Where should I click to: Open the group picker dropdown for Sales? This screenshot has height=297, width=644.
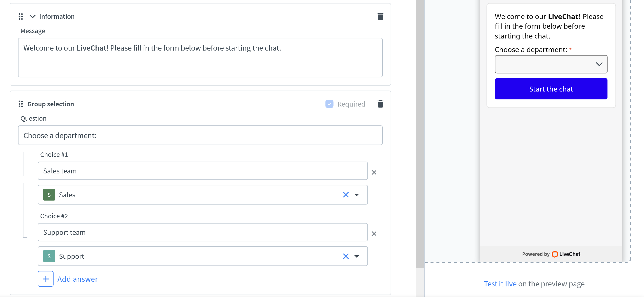tap(357, 194)
